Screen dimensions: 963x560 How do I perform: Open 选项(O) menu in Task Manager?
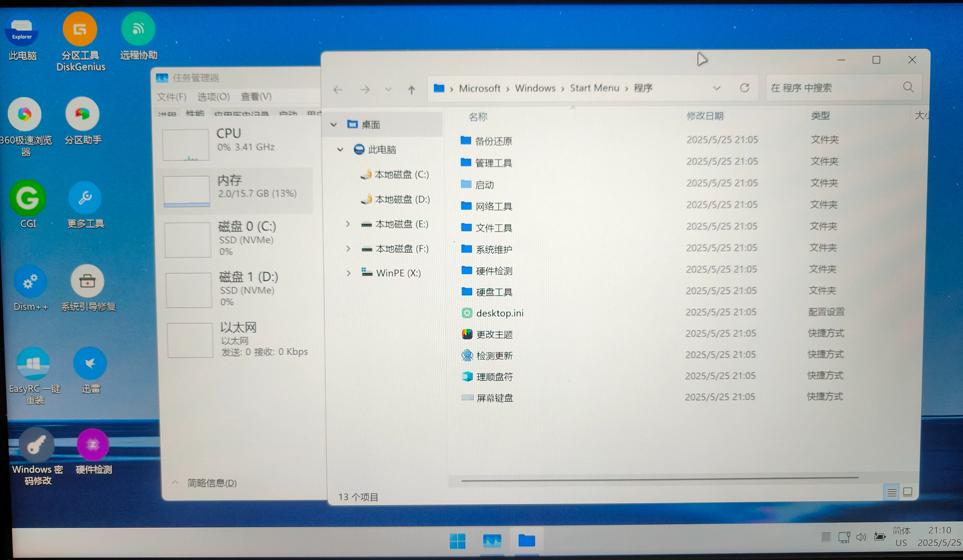click(x=213, y=96)
